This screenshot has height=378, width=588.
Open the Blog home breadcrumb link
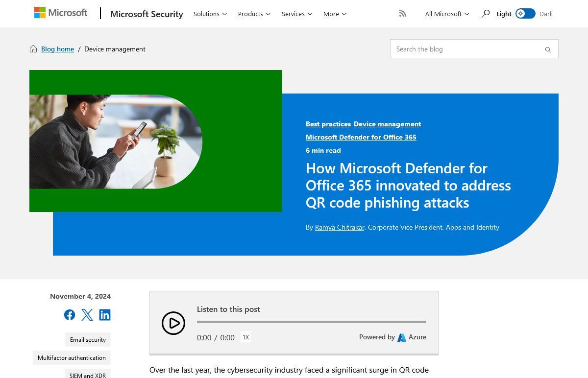57,49
